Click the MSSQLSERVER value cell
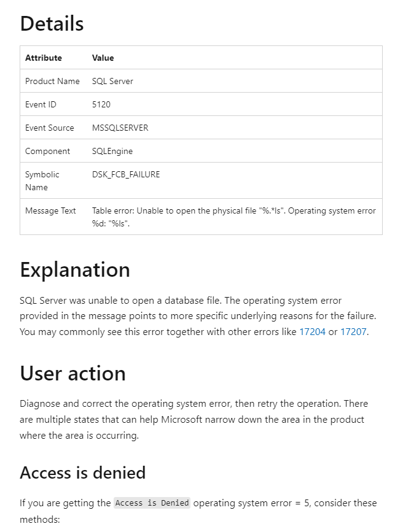Viewport: 395px width, 532px height. 120,128
